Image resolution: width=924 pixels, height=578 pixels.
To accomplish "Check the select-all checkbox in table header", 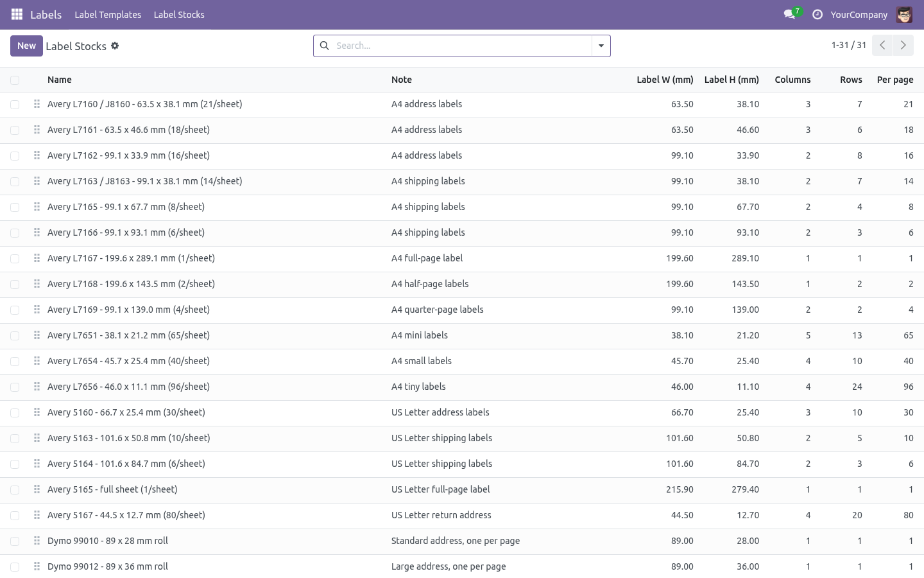I will (15, 80).
